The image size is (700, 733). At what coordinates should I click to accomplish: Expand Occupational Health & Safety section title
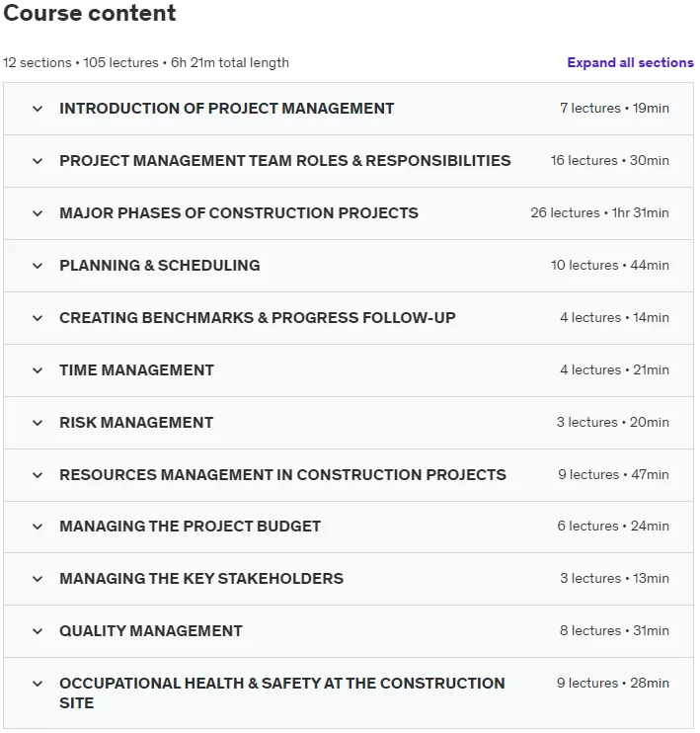pos(281,692)
